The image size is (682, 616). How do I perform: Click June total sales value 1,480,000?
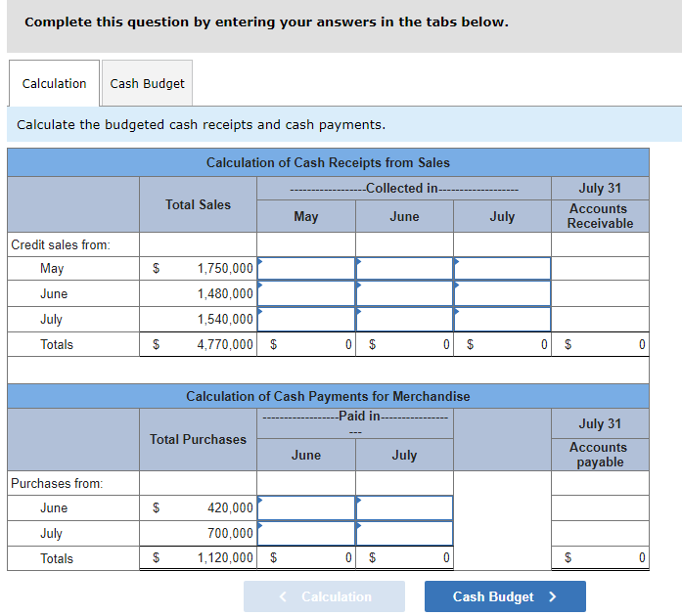click(225, 293)
